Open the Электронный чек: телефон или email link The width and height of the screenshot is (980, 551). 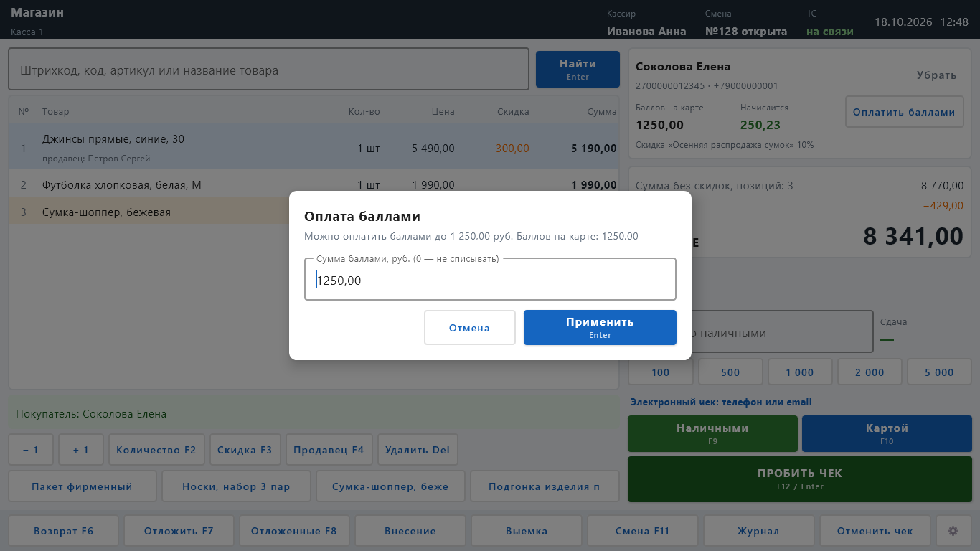point(721,402)
